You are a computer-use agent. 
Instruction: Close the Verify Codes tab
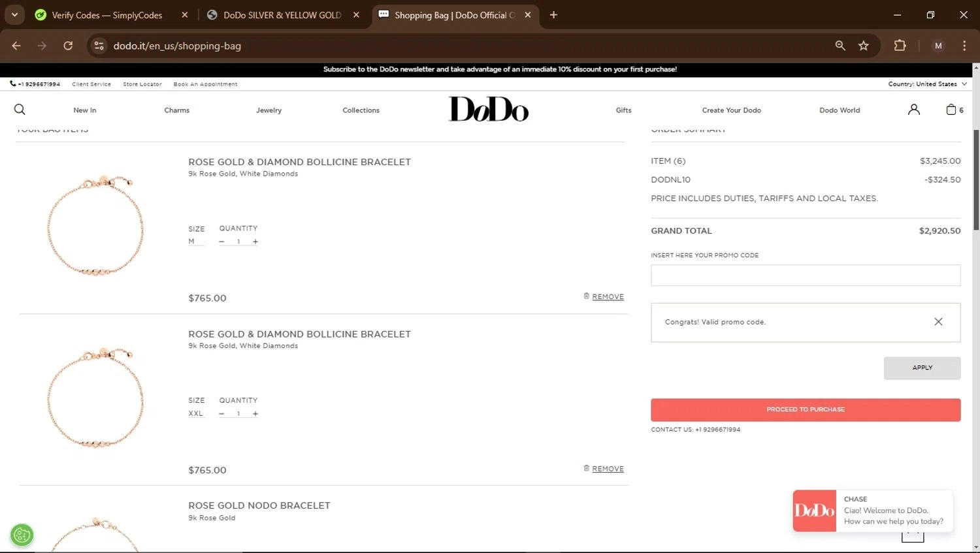tap(185, 14)
